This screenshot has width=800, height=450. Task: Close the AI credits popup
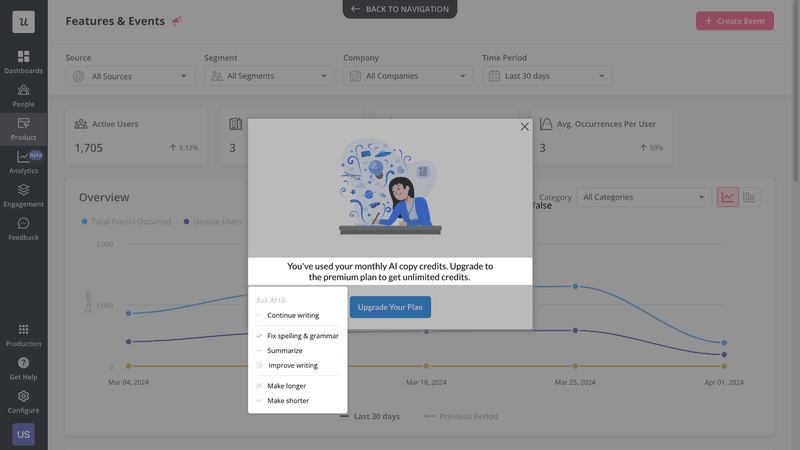[524, 127]
